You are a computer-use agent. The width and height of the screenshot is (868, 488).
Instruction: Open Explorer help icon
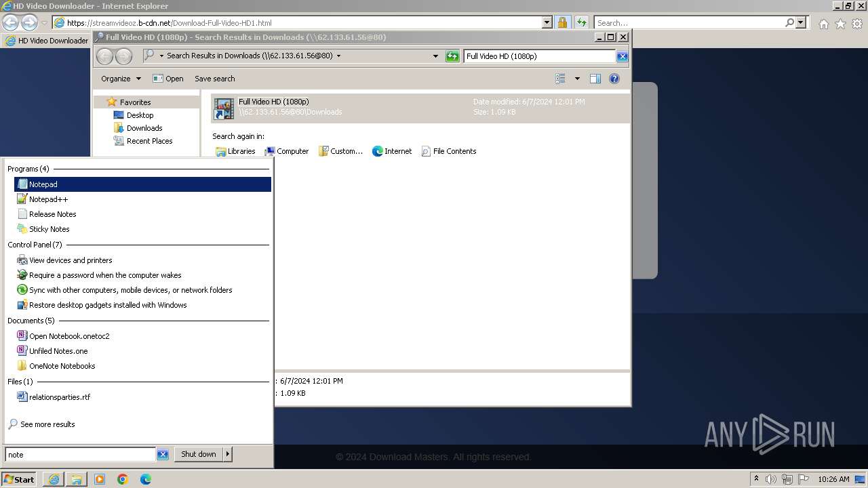(x=614, y=79)
